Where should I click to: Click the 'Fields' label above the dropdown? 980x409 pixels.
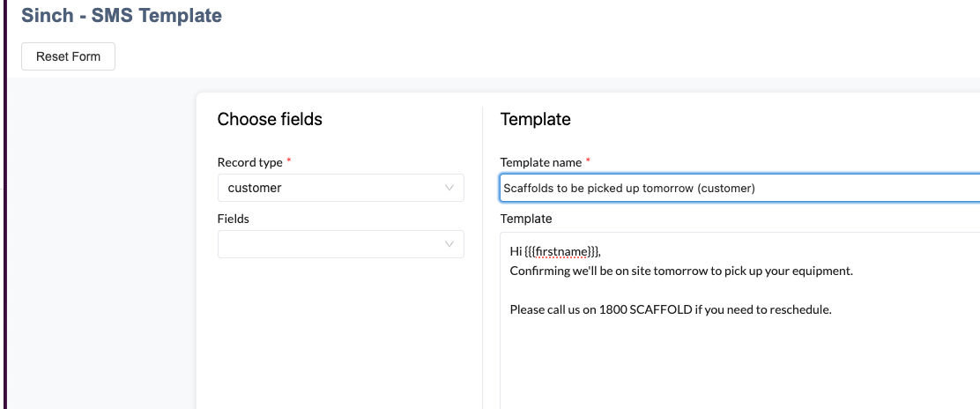coord(234,219)
